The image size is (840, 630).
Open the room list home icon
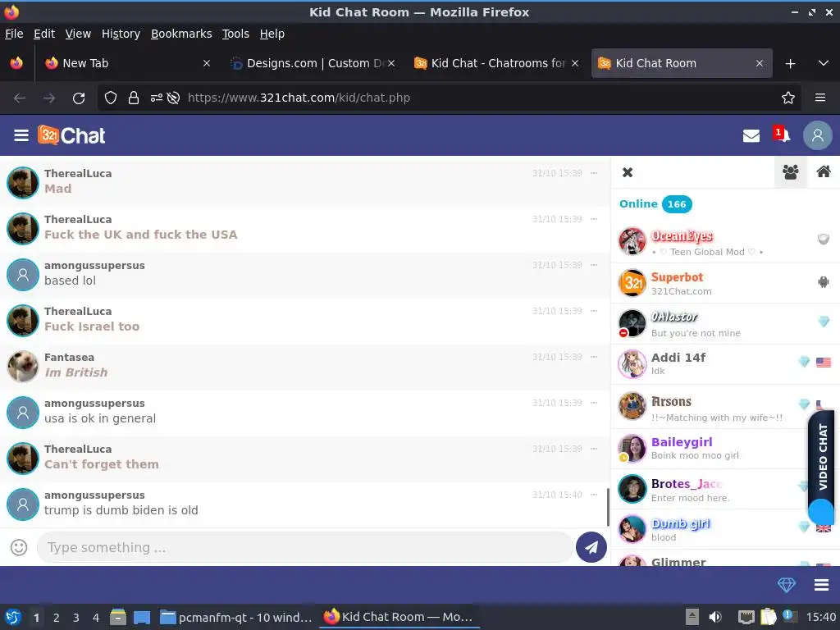pyautogui.click(x=824, y=172)
